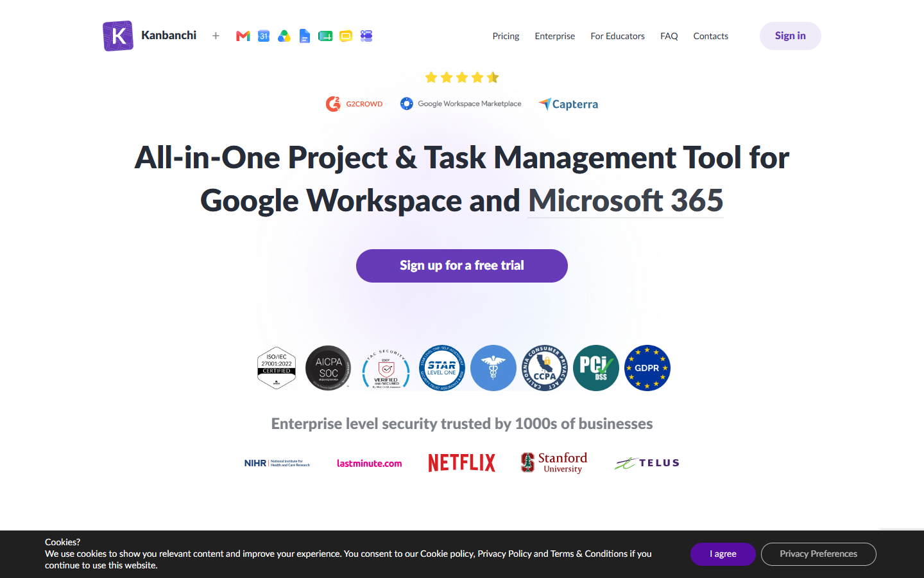Click the Capterra logo
Viewport: 924px width, 578px height.
[569, 104]
